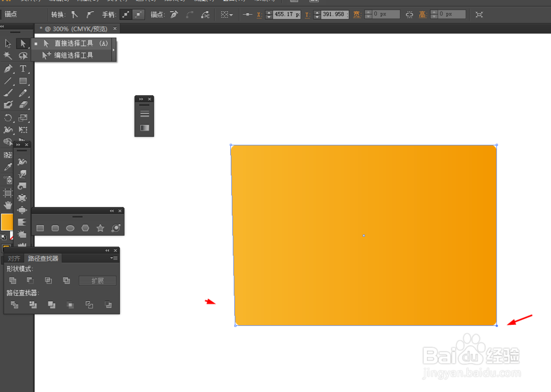551x392 pixels.
Task: Click Minus Back pathfinder icon
Action: pos(108,305)
